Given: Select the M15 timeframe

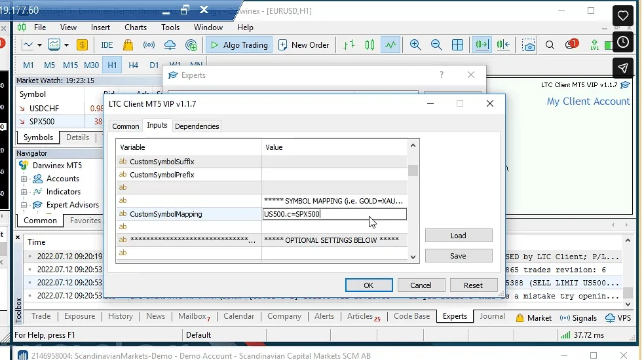Looking at the screenshot, I should point(70,65).
